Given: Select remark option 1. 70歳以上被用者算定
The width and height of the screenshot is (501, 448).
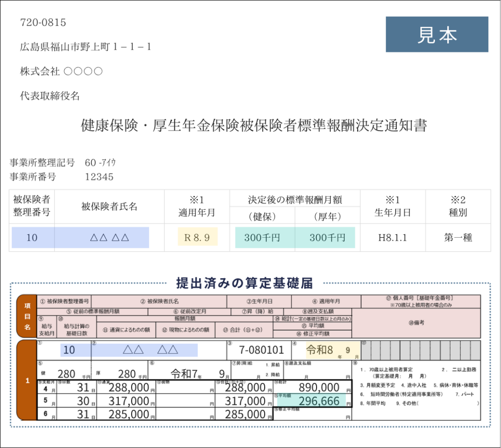Looking at the screenshot, I should click(x=387, y=369).
